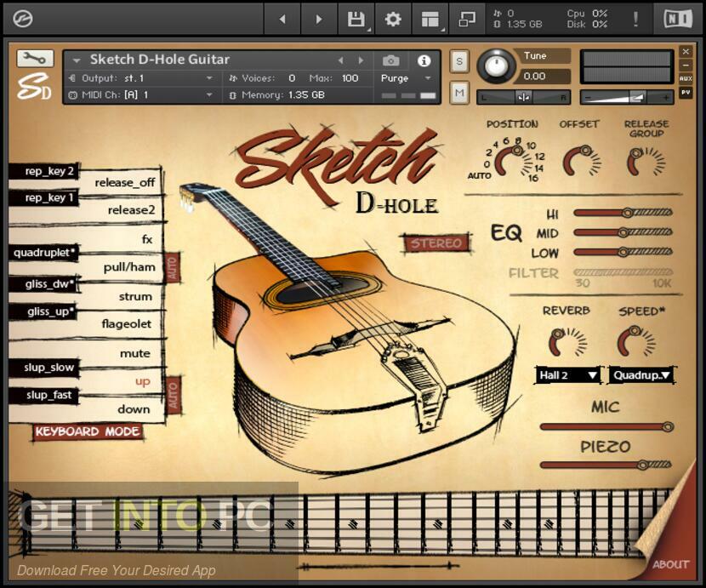This screenshot has height=588, width=706.
Task: Click the workspace layout panel icon
Action: tap(430, 19)
